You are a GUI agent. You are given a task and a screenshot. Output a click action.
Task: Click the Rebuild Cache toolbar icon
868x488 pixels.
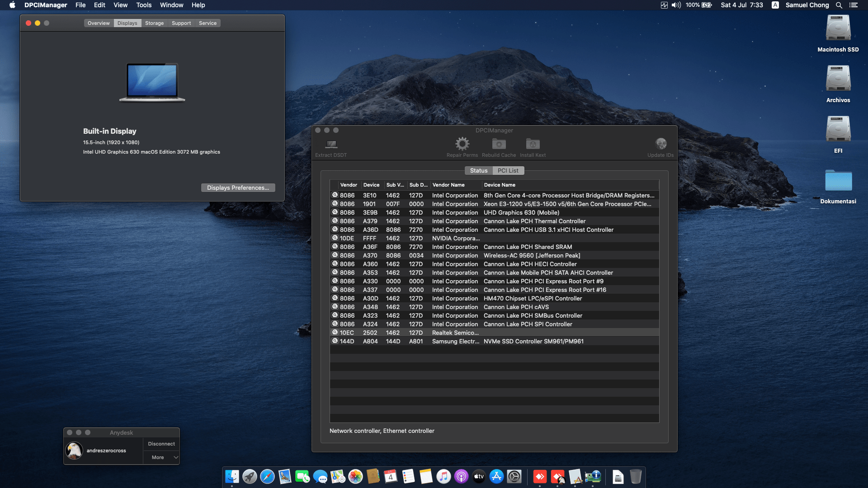(x=499, y=144)
